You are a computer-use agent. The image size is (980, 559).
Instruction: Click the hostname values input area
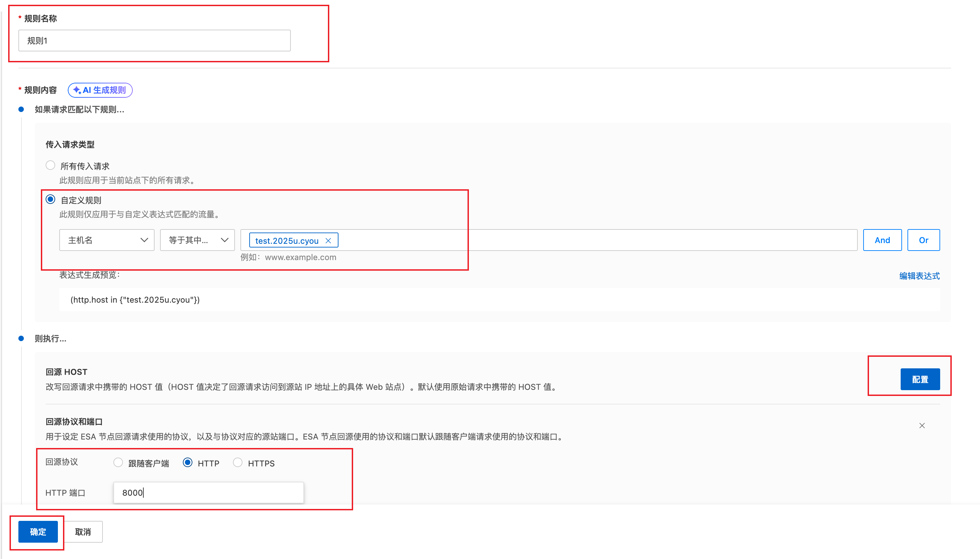pyautogui.click(x=595, y=240)
